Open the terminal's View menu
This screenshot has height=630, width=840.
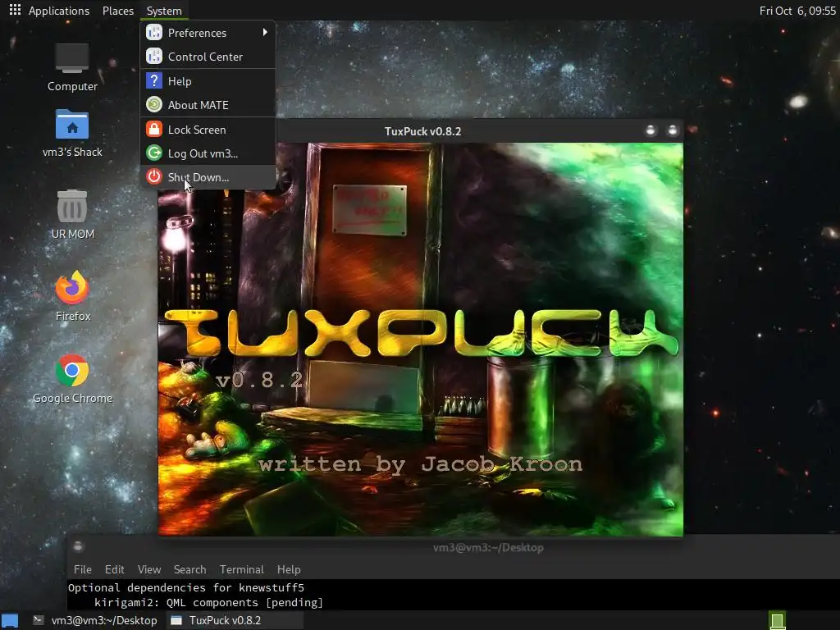coord(149,569)
